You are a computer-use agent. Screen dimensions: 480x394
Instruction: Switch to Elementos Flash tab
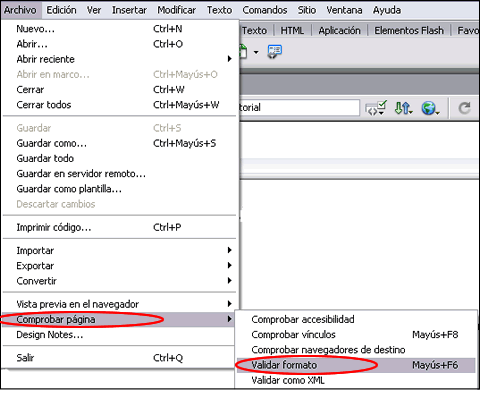409,31
